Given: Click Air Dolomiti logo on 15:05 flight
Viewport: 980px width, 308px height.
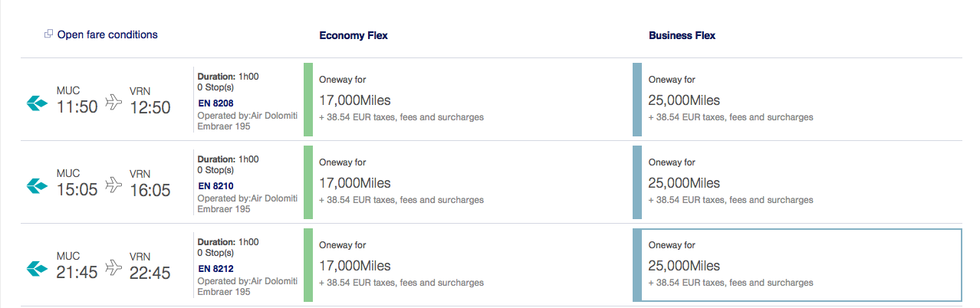Looking at the screenshot, I should click(37, 185).
